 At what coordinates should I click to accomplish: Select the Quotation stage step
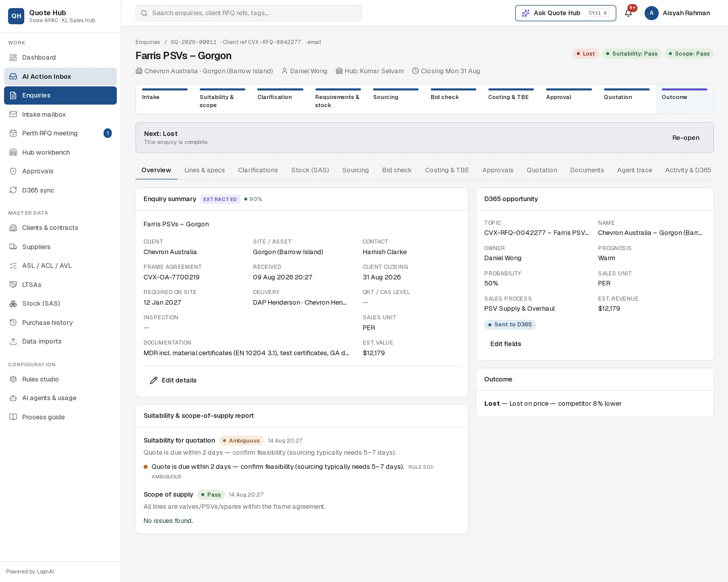click(x=627, y=99)
